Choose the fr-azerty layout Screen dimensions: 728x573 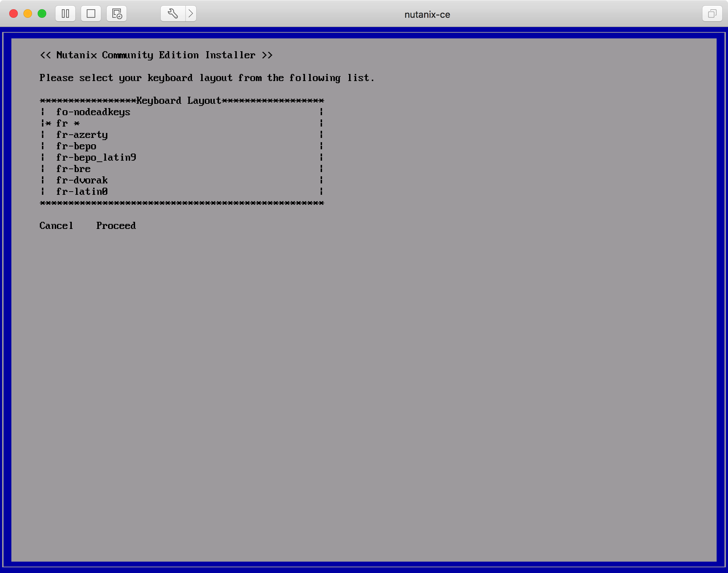point(82,135)
